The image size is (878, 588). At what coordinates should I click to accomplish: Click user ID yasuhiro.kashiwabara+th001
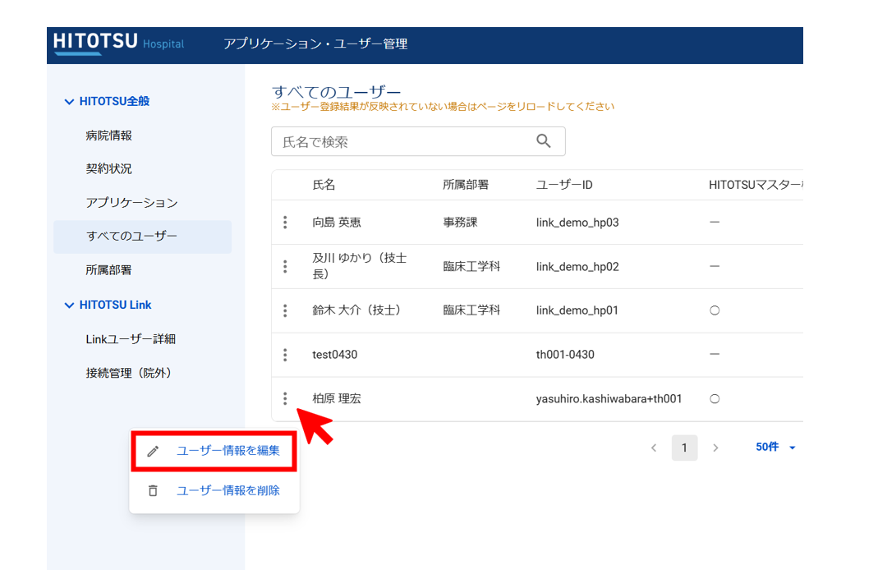(609, 399)
